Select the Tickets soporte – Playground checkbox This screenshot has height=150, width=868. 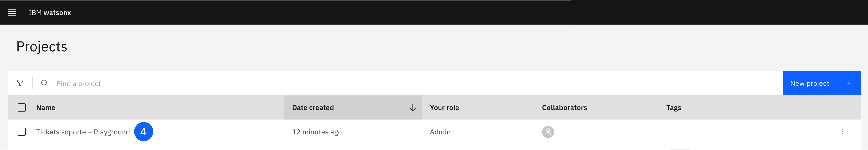22,132
